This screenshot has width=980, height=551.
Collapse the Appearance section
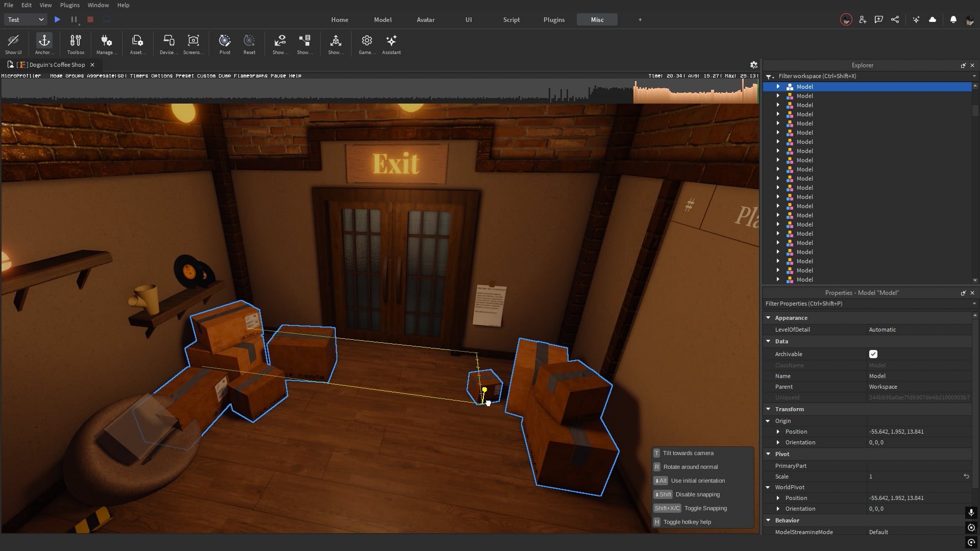pyautogui.click(x=768, y=318)
